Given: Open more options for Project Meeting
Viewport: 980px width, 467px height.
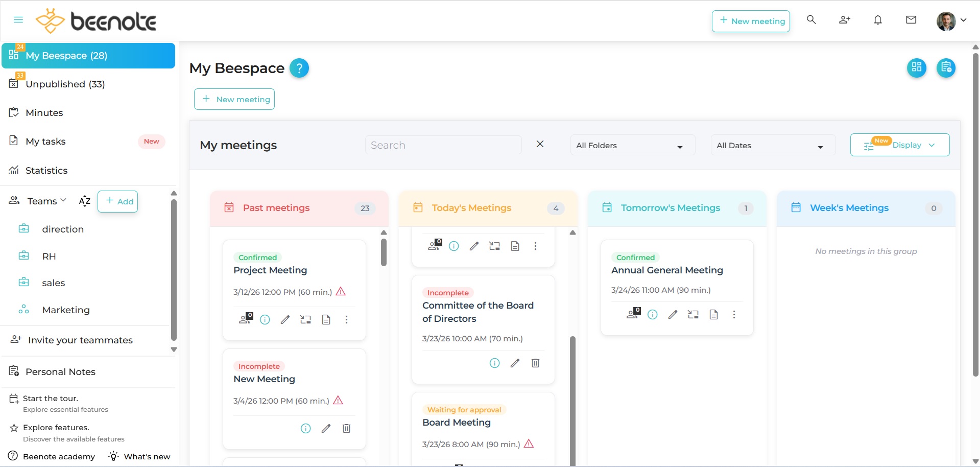Looking at the screenshot, I should (346, 320).
